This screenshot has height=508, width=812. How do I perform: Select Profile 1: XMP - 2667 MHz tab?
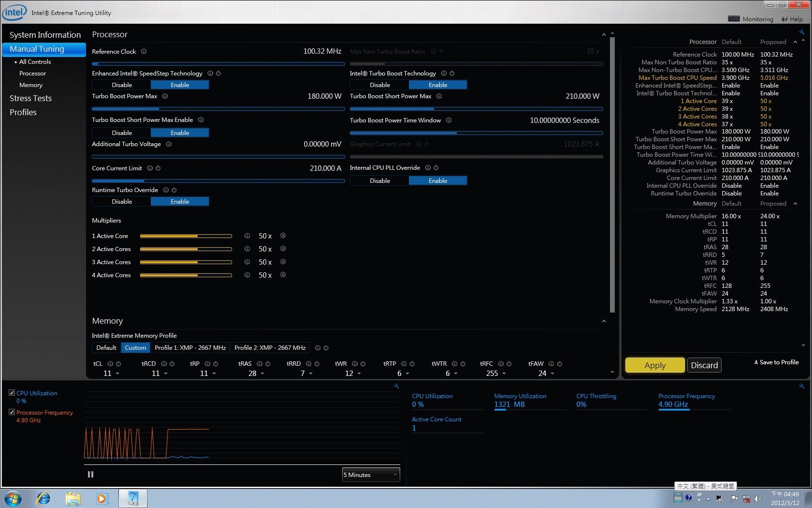point(190,348)
